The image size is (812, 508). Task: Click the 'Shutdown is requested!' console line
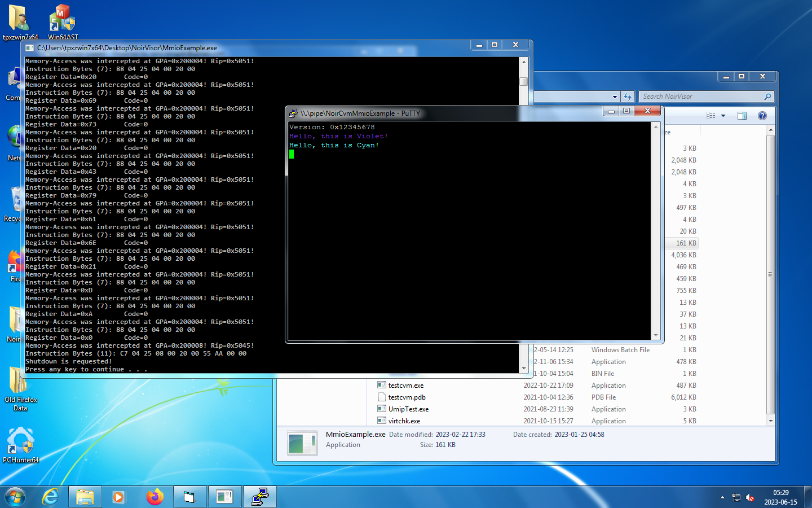tap(69, 361)
